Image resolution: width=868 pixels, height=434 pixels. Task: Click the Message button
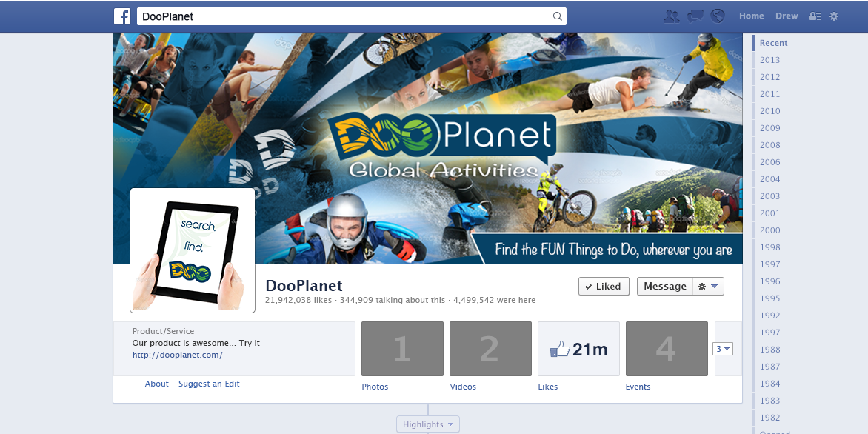(664, 287)
